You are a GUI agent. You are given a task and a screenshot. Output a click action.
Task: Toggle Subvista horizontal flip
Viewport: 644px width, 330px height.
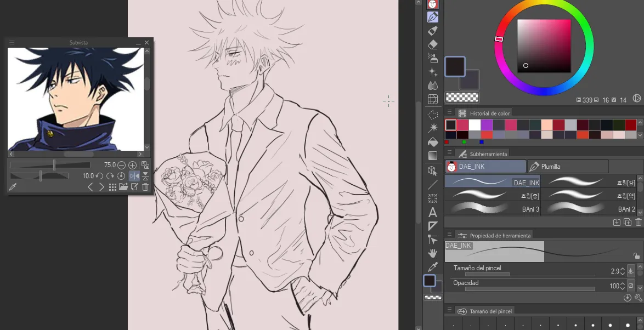134,176
